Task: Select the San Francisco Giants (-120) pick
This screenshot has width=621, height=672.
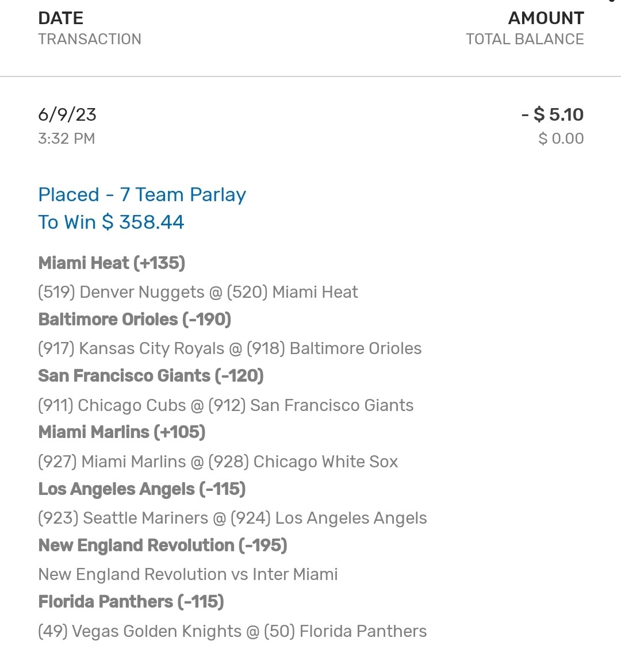Action: coord(151,376)
